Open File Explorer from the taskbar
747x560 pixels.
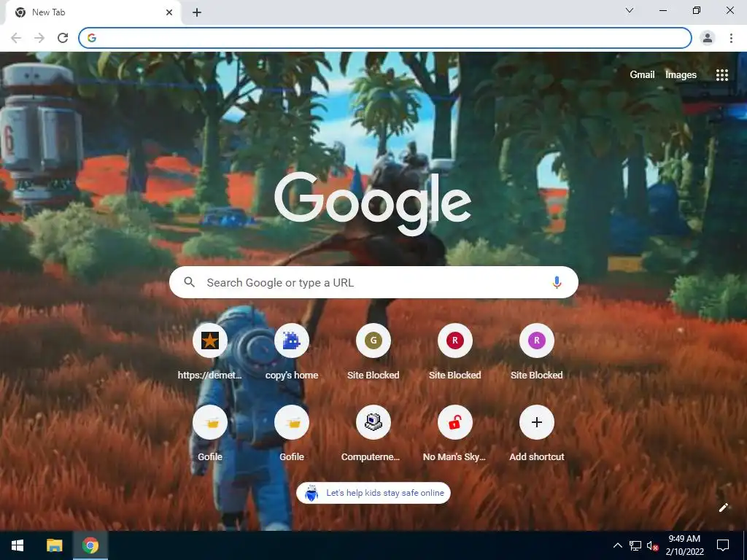54,545
